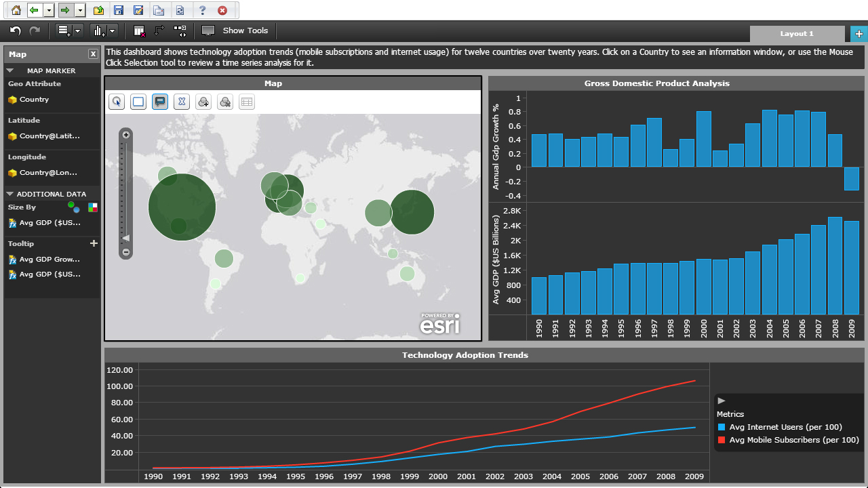Click the Map visualization title bar
The image size is (868, 488).
coord(293,83)
